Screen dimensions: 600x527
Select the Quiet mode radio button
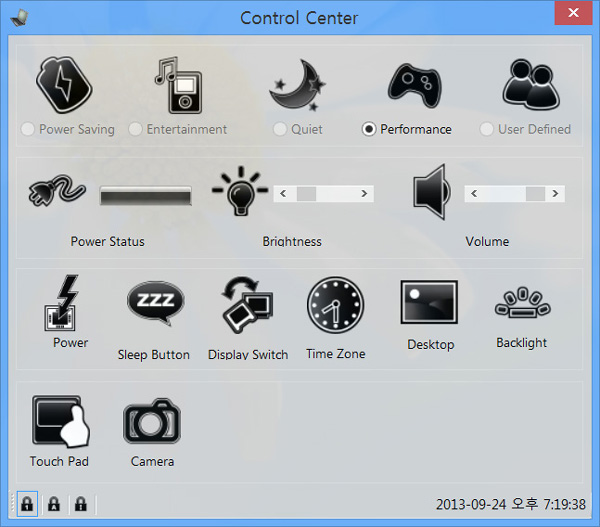coord(280,129)
